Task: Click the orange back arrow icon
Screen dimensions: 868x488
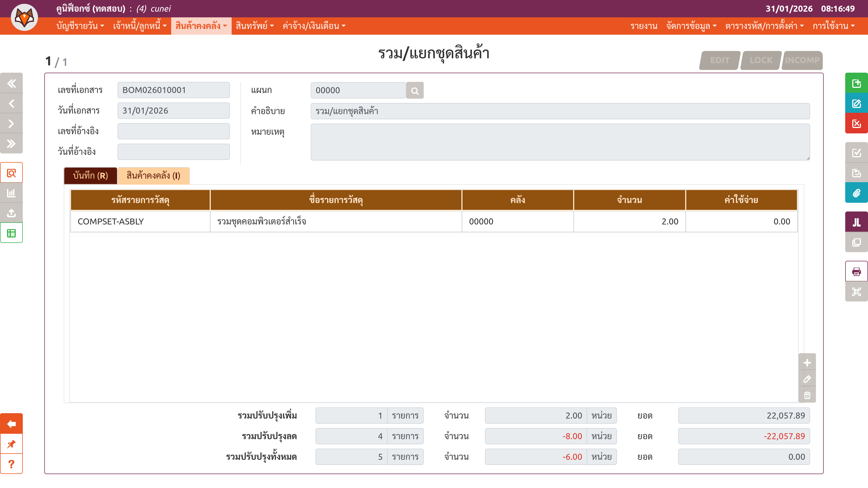Action: pyautogui.click(x=11, y=424)
